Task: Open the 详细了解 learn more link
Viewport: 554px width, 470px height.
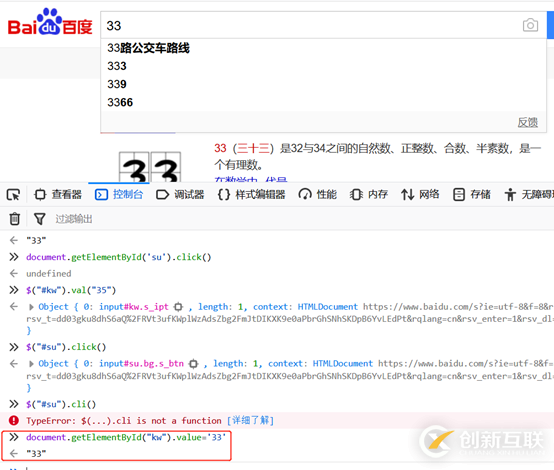Action: (250, 421)
